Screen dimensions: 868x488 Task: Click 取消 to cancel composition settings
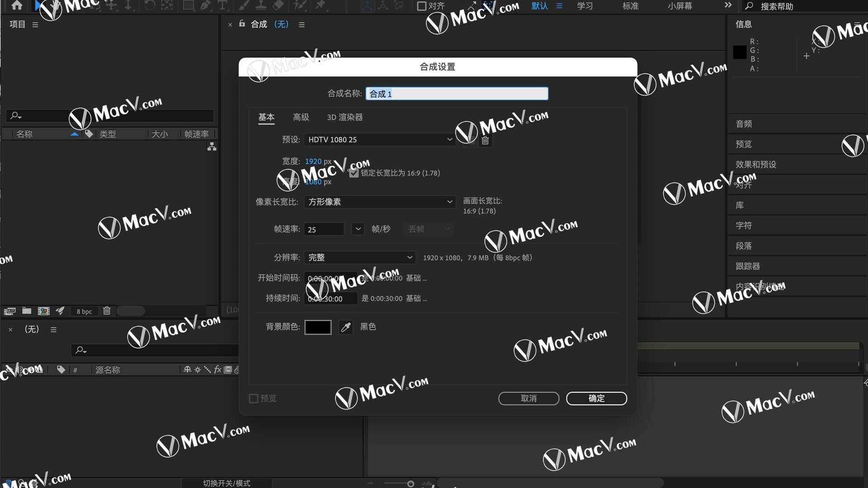[528, 398]
